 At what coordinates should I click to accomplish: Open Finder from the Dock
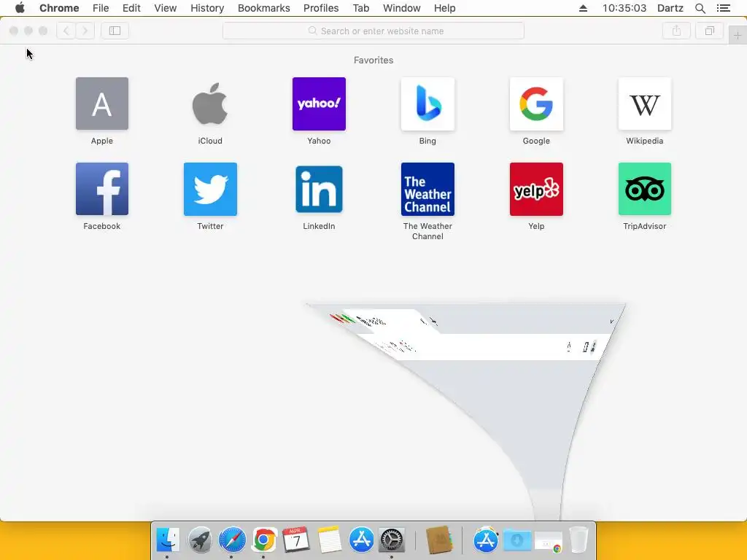(x=167, y=540)
